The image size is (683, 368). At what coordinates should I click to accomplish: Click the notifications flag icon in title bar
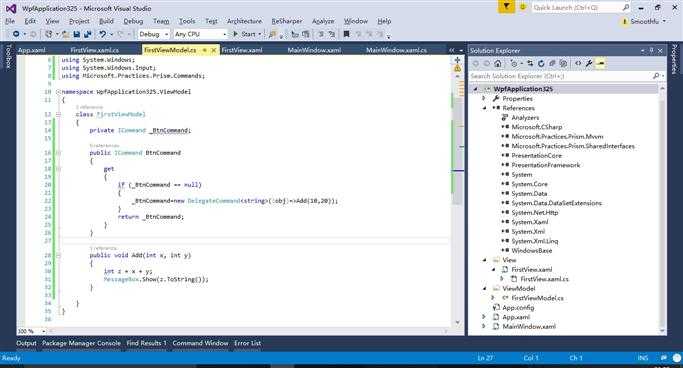506,7
